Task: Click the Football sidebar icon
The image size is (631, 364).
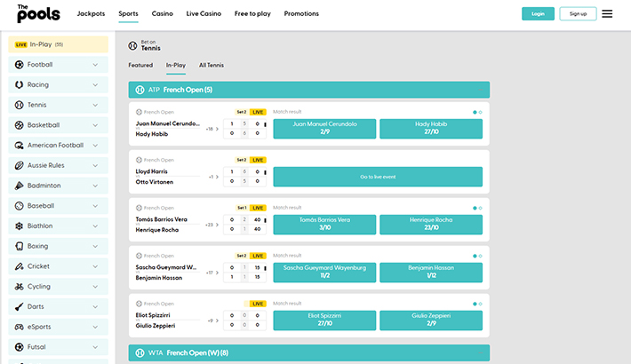Action: [19, 64]
